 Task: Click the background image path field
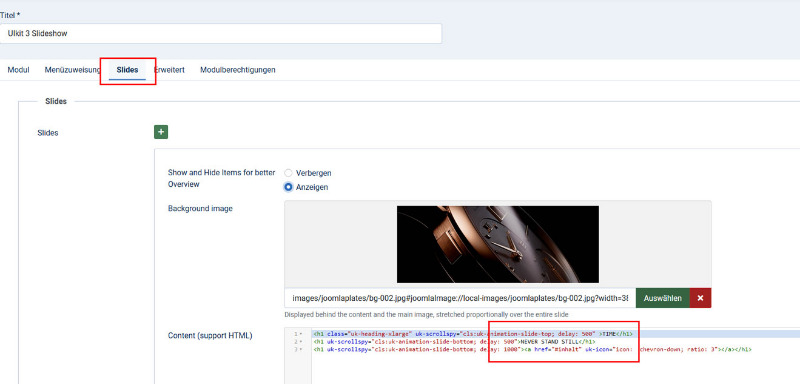(460, 298)
